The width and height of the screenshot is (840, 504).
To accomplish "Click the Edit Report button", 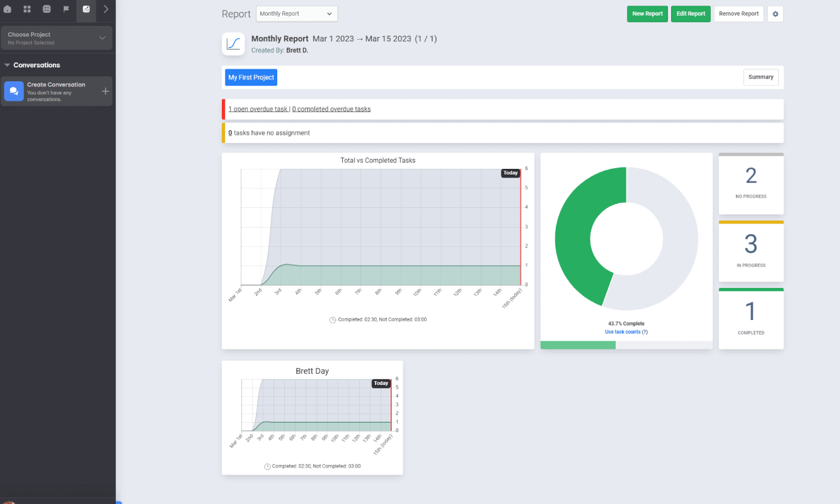I will (x=691, y=14).
